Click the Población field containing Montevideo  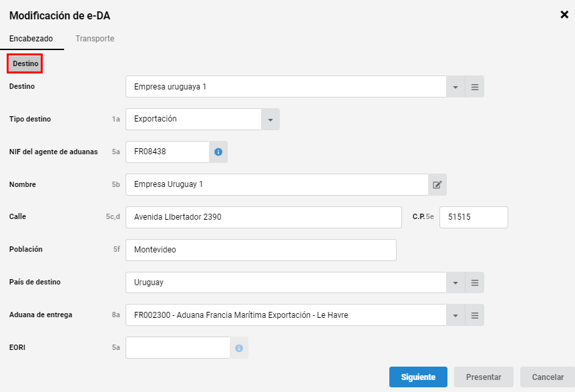(x=261, y=250)
